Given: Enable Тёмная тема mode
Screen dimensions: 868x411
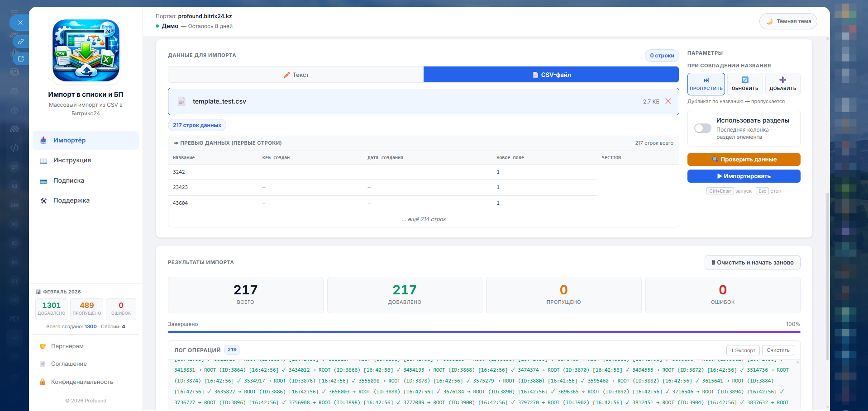Looking at the screenshot, I should tap(788, 21).
